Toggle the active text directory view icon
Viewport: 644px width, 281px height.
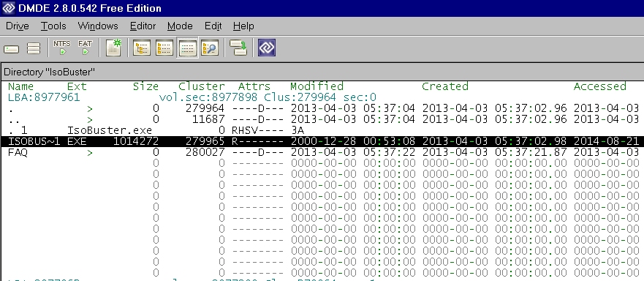click(x=187, y=48)
